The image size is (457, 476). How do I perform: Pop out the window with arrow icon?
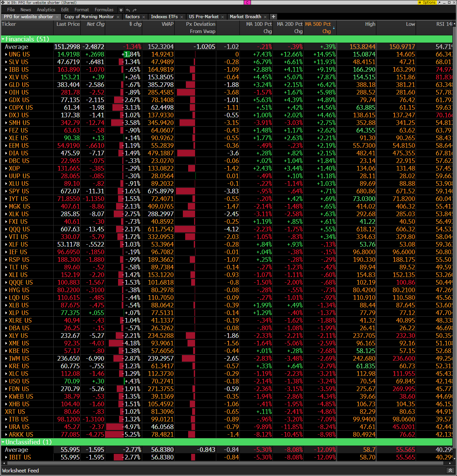click(439, 2)
